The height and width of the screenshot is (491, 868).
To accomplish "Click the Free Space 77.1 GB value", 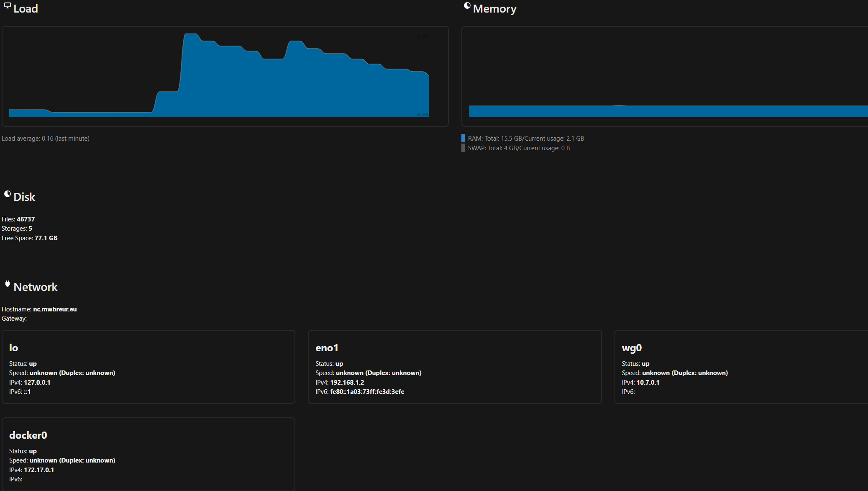I will tap(46, 238).
